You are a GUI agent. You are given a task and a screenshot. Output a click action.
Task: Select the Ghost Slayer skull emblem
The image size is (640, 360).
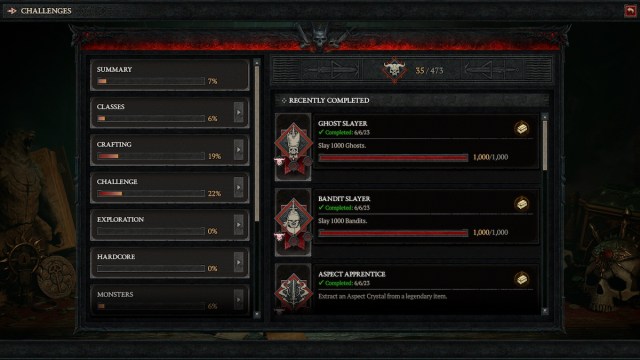293,147
